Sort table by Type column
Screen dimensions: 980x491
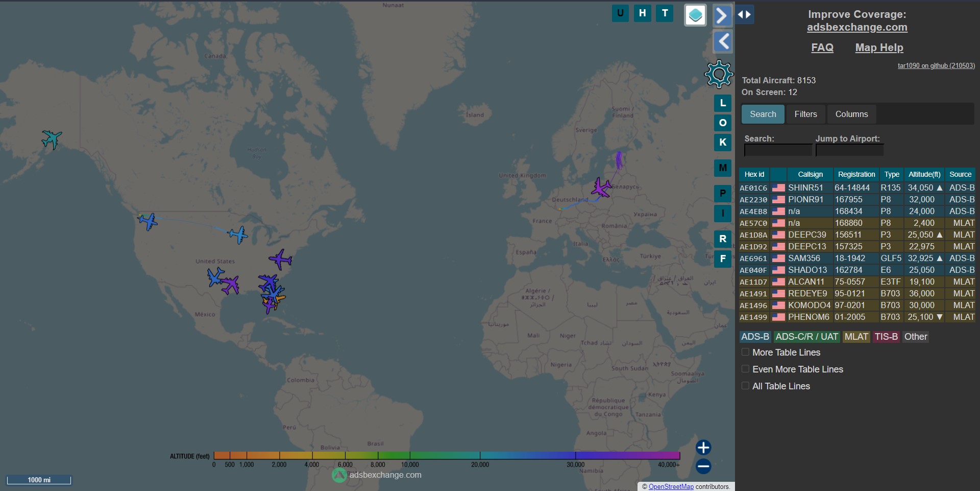[892, 174]
